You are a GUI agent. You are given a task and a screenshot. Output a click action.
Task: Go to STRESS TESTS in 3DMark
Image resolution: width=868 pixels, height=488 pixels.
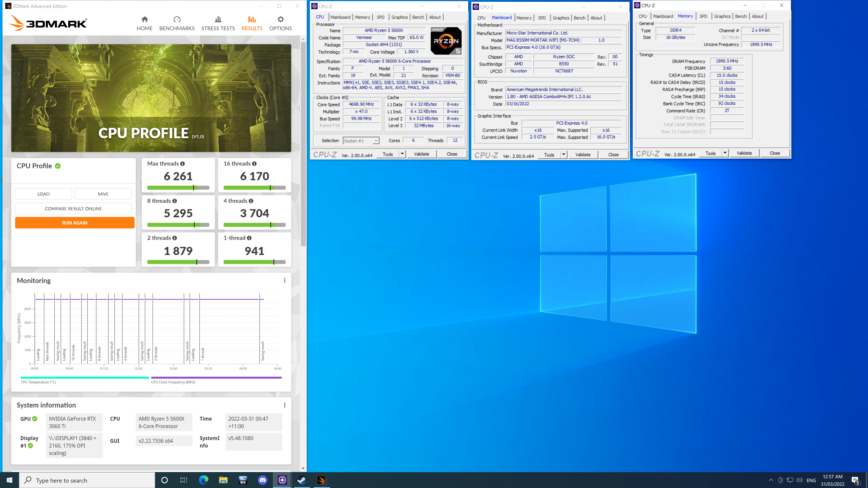click(x=218, y=23)
